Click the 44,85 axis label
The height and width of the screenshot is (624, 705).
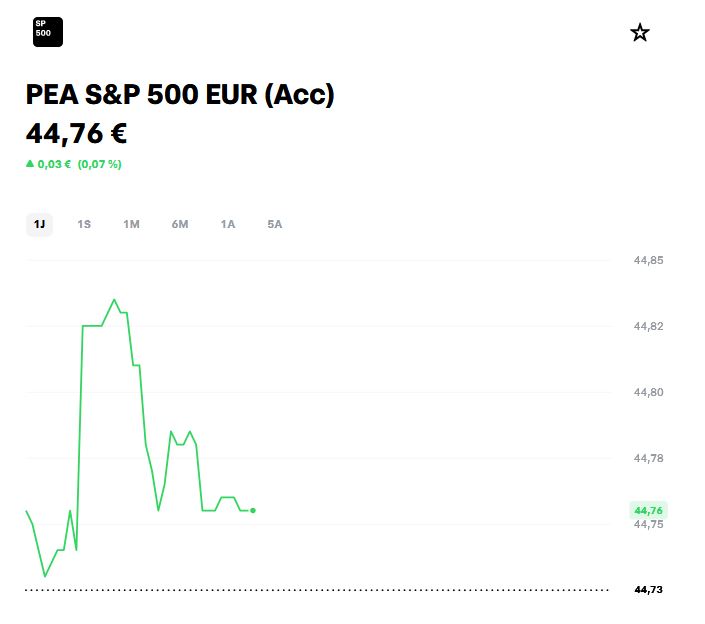648,260
